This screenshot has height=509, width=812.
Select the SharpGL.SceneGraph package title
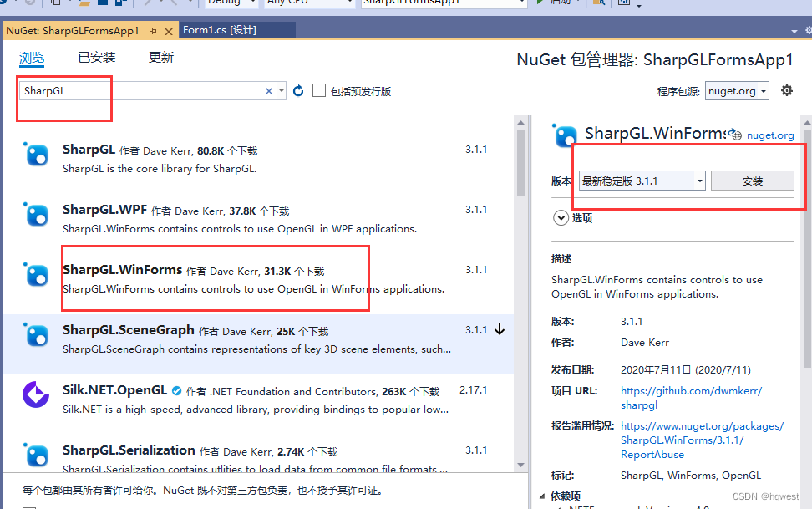129,330
